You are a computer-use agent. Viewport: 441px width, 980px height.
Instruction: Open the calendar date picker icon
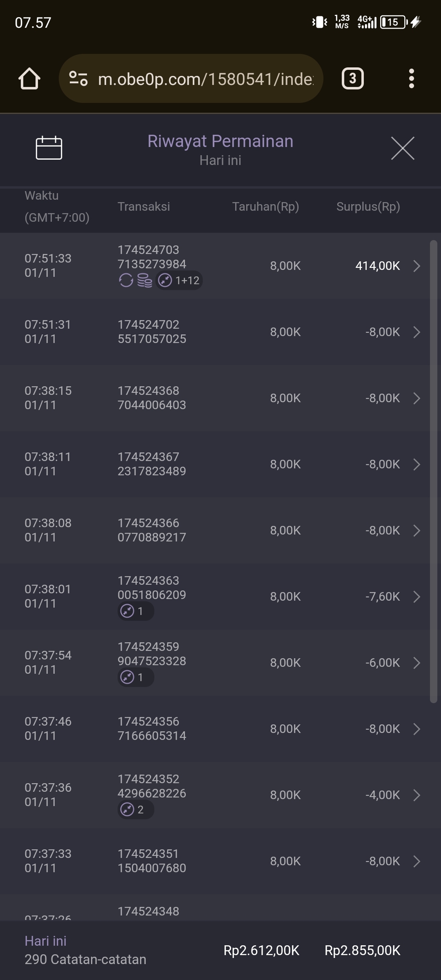[x=49, y=148]
